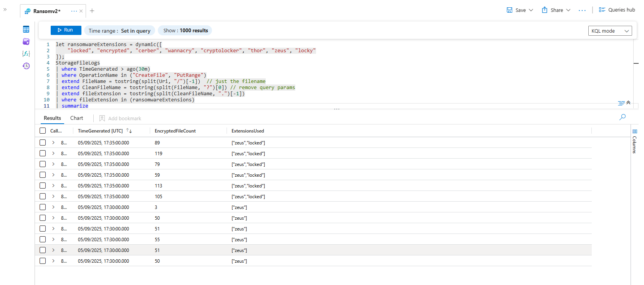Open the KQL mode dropdown

[610, 31]
